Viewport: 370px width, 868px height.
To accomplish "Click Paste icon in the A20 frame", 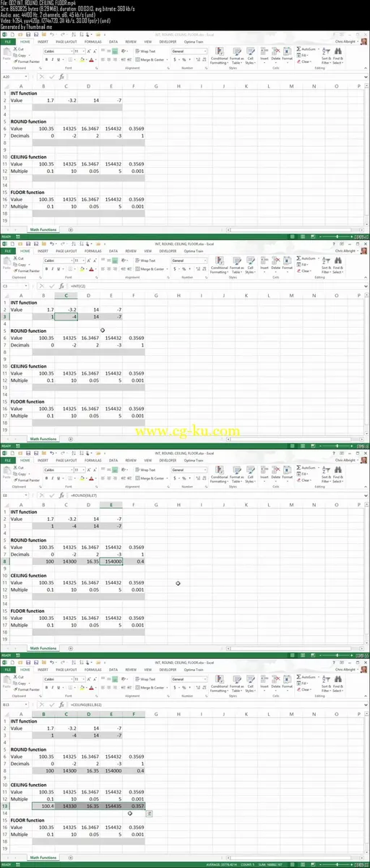I will tap(7, 54).
